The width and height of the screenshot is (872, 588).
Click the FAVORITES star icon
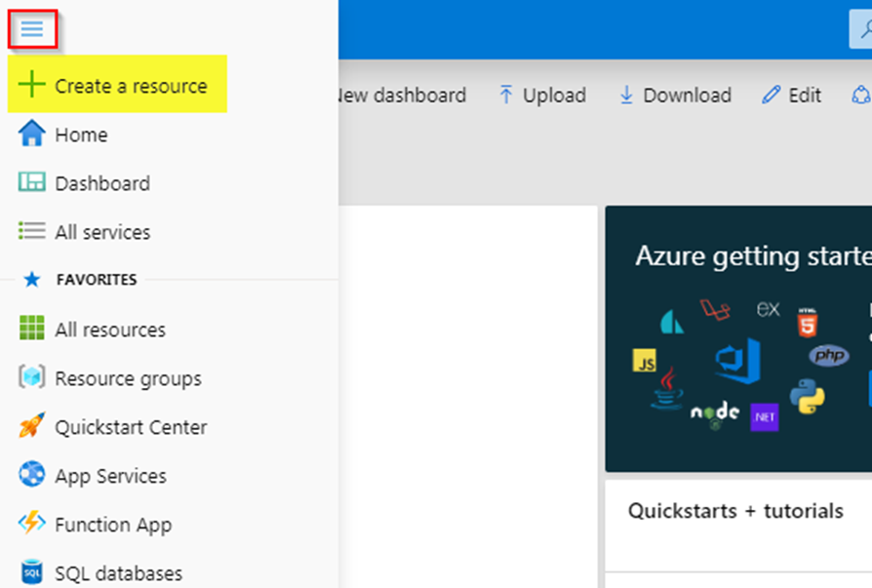tap(31, 279)
